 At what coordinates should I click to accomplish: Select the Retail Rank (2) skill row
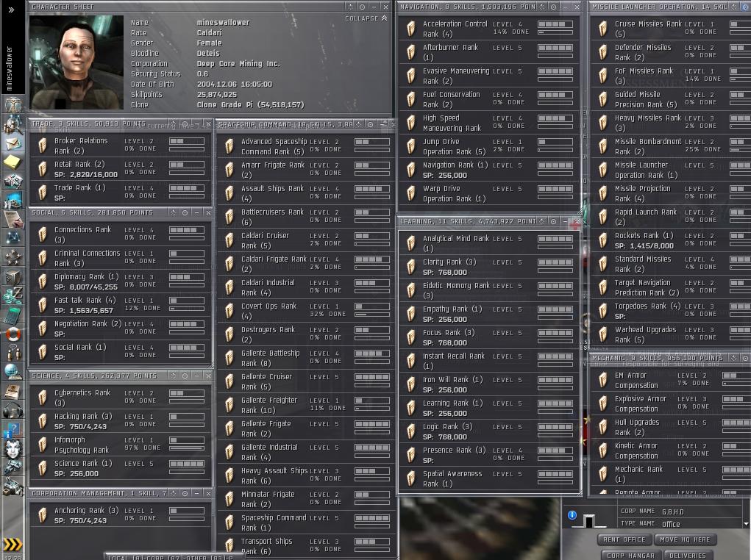click(121, 169)
